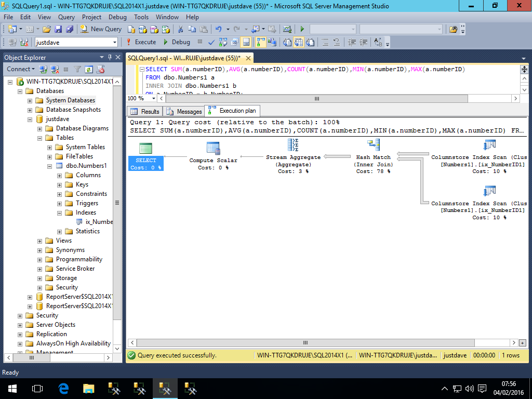Toggle Include Actual Execution Plan button
The width and height of the screenshot is (532, 399).
(261, 42)
